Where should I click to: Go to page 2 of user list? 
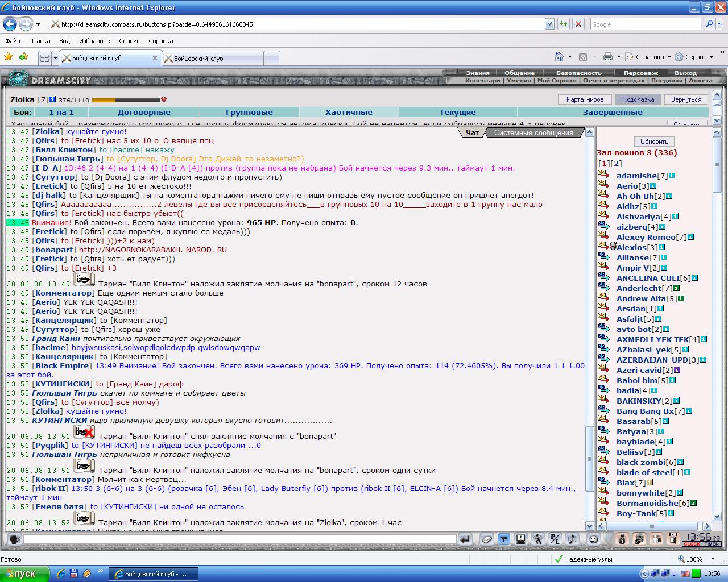pos(617,163)
